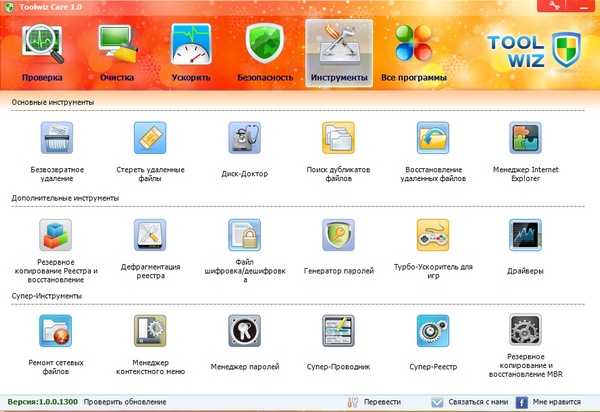The height and width of the screenshot is (412, 600).
Task: Open the Все программы tab
Action: pyautogui.click(x=413, y=52)
